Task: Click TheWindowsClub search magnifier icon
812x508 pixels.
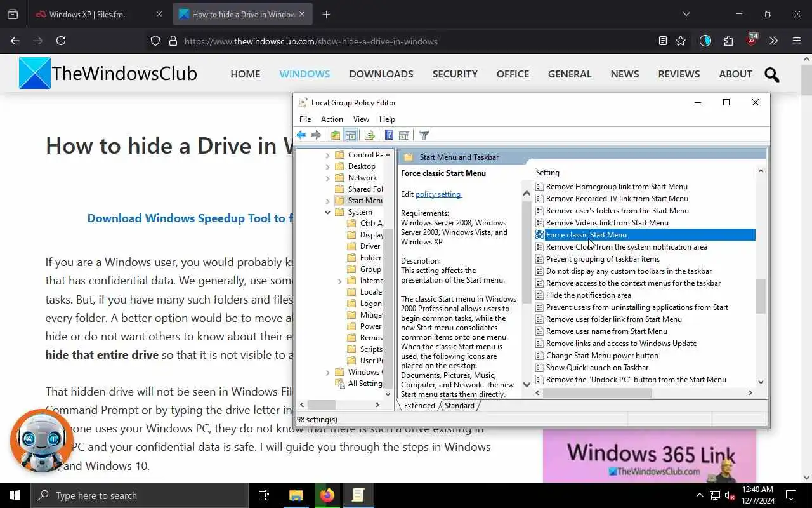Action: pyautogui.click(x=772, y=75)
